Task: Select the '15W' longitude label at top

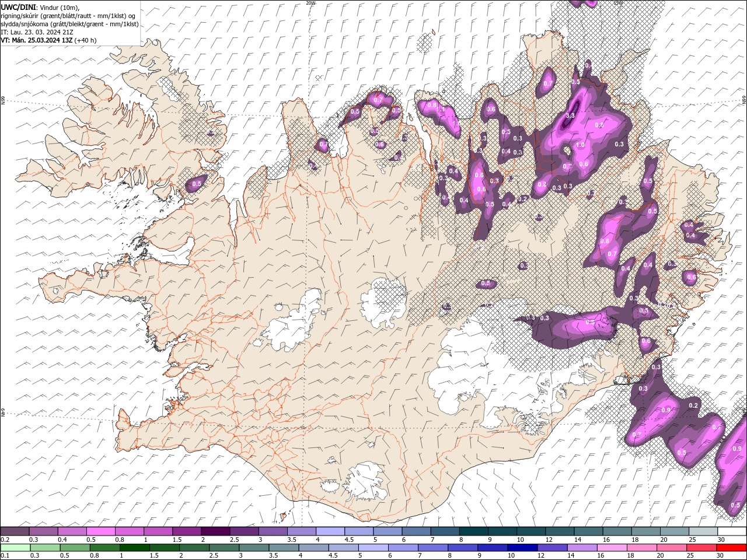Action: (618, 3)
